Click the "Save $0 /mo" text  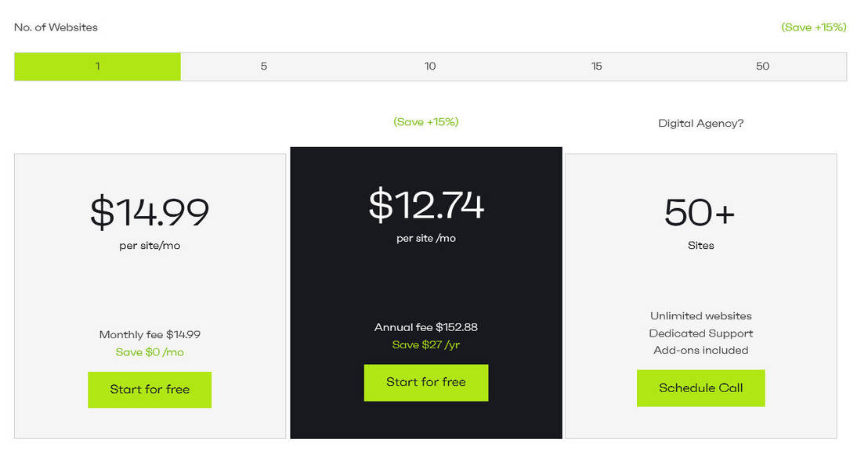pyautogui.click(x=149, y=351)
